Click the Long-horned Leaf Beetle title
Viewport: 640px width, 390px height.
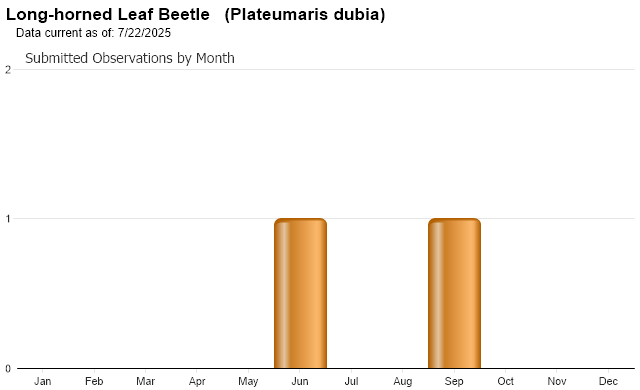(108, 15)
